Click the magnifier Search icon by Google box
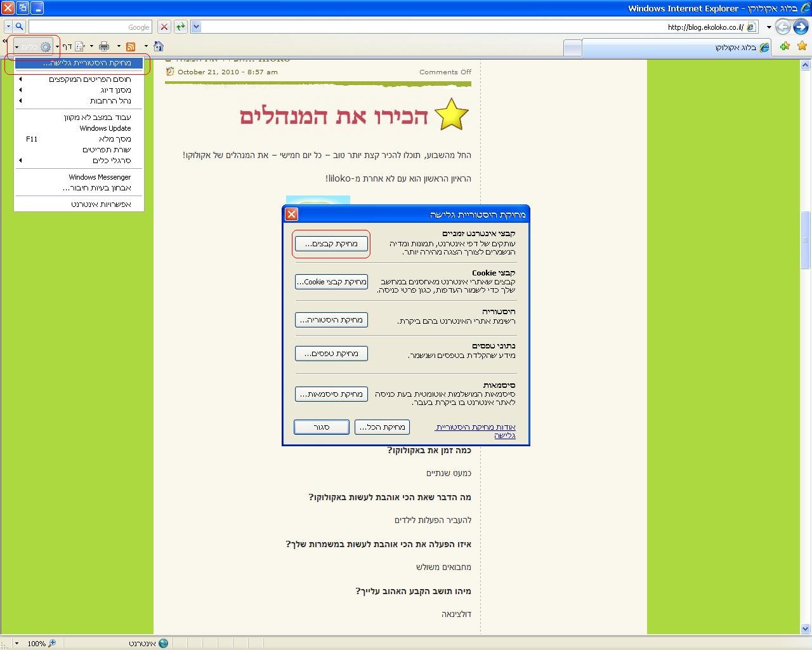 (19, 27)
